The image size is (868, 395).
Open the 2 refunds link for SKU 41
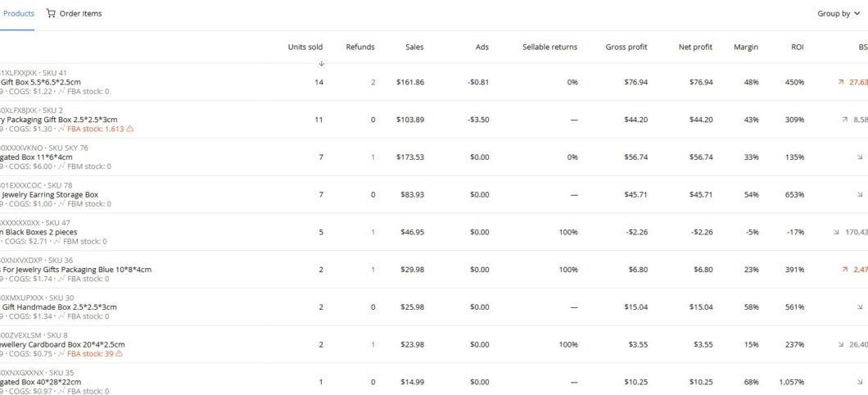point(373,83)
